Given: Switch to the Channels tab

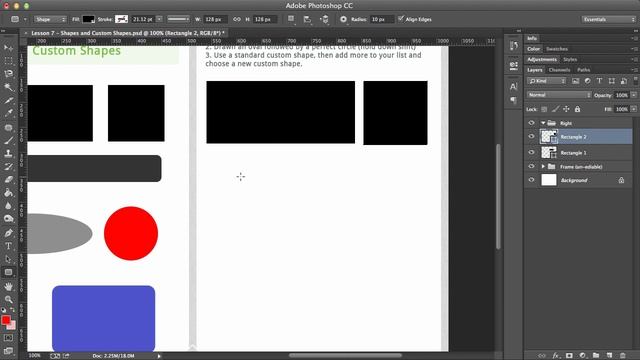Looking at the screenshot, I should pos(559,70).
